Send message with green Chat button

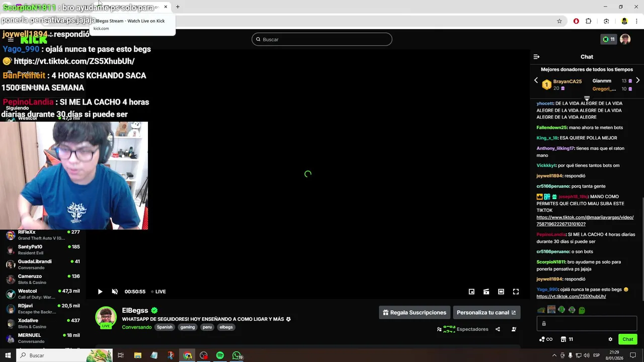pos(627,339)
